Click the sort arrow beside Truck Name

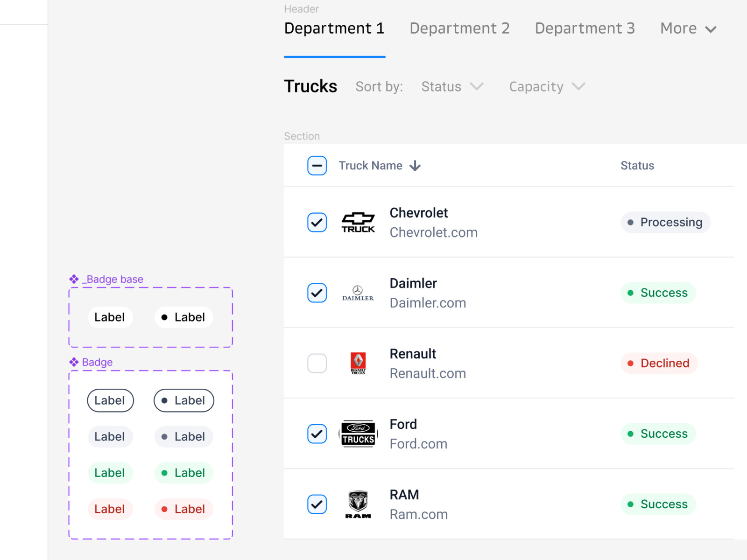[x=415, y=166]
